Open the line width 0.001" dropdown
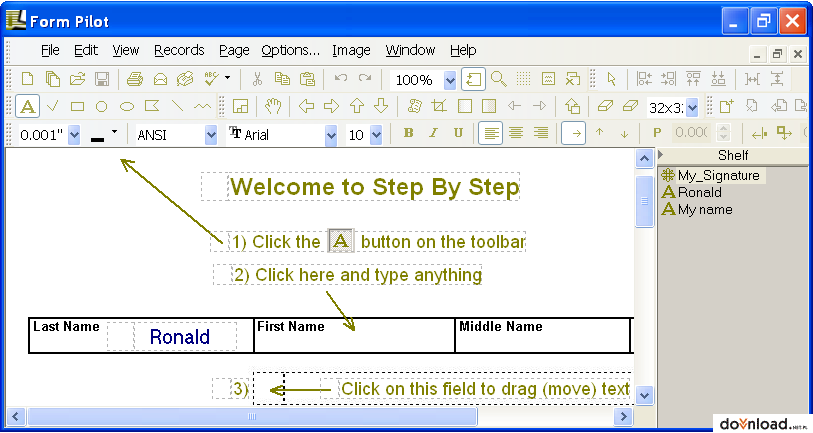Image resolution: width=813 pixels, height=433 pixels. (74, 135)
